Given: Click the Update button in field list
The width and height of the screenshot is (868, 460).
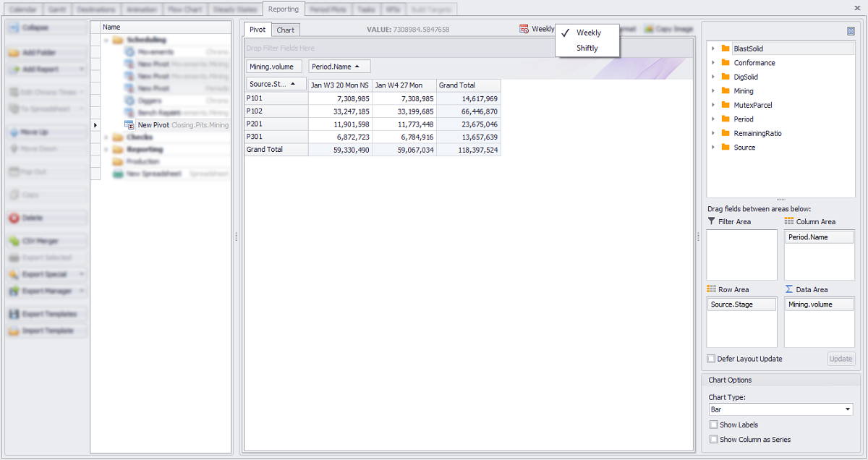Looking at the screenshot, I should [x=841, y=359].
